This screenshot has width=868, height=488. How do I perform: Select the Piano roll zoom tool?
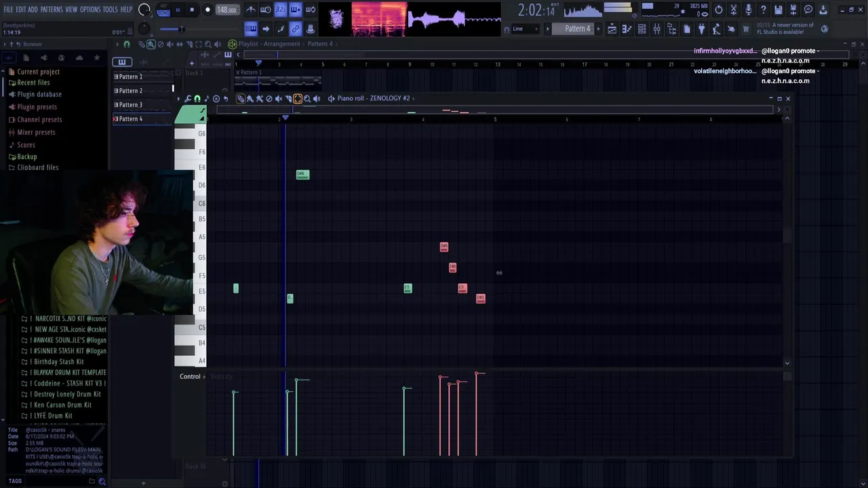pos(307,99)
